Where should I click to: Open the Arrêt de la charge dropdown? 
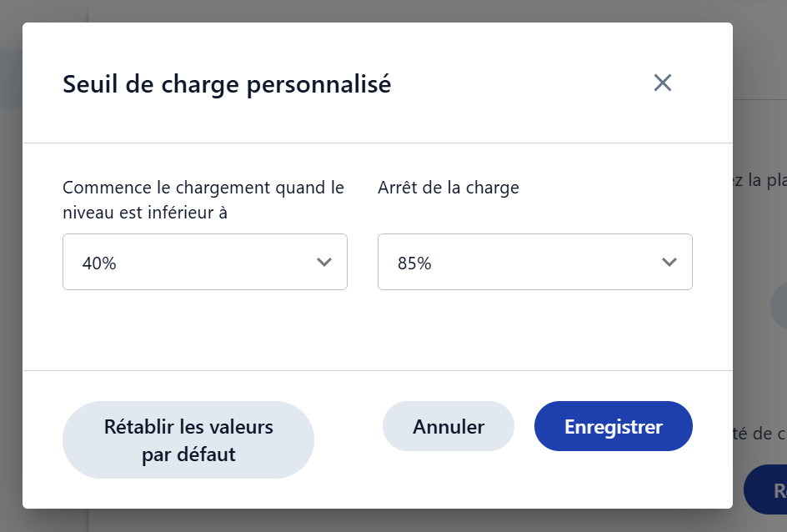(534, 263)
